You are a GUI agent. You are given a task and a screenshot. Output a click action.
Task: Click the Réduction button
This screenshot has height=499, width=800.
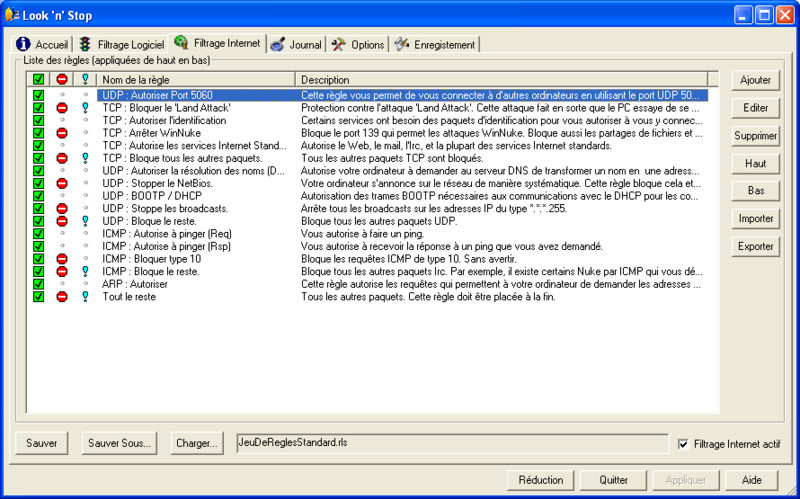click(x=540, y=480)
